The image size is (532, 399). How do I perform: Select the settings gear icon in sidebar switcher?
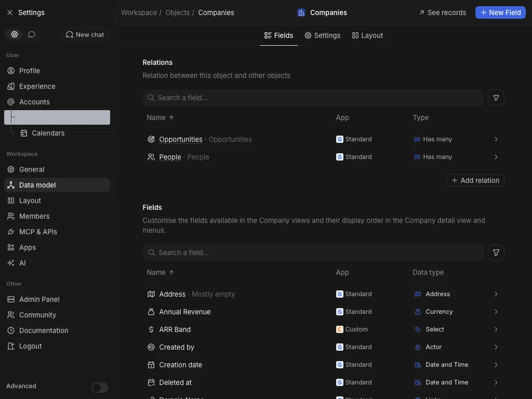[15, 34]
